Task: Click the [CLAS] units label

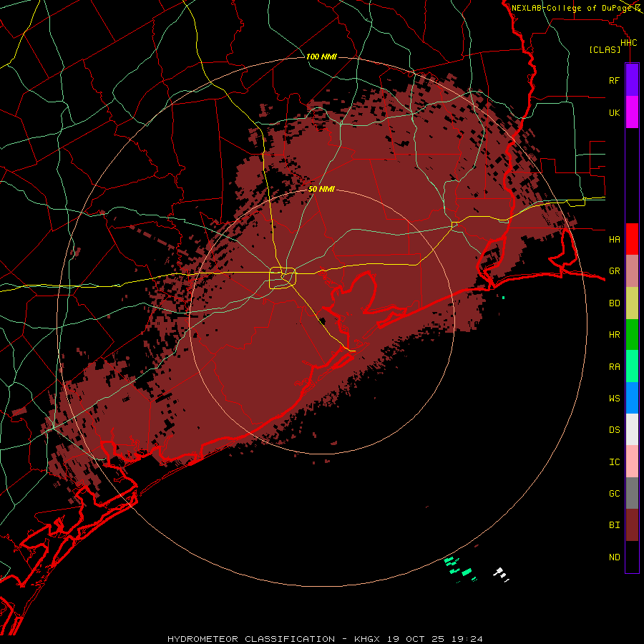Action: tap(605, 49)
